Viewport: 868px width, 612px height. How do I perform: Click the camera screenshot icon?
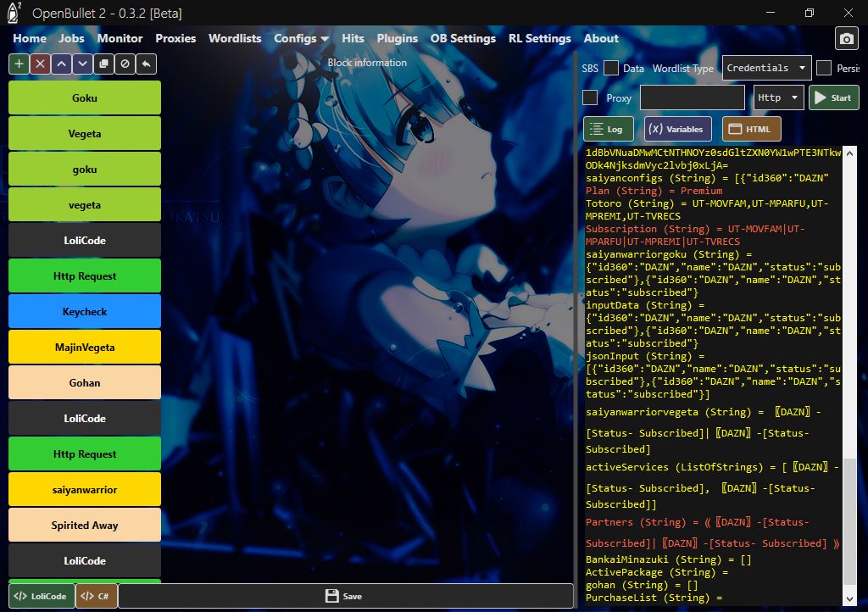(x=846, y=39)
